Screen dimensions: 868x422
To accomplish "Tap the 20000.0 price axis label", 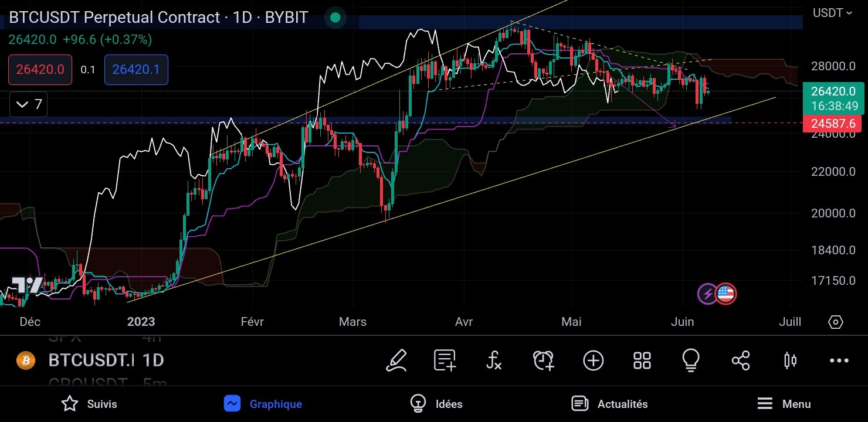I will point(833,213).
